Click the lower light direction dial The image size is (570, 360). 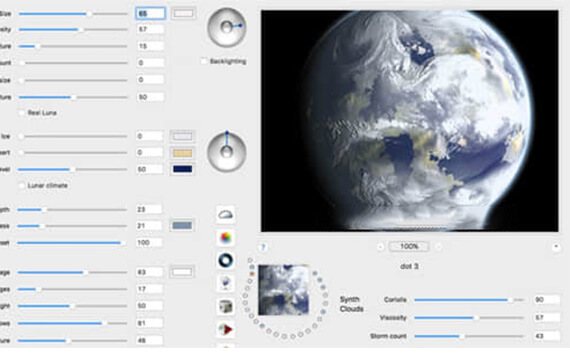[226, 152]
